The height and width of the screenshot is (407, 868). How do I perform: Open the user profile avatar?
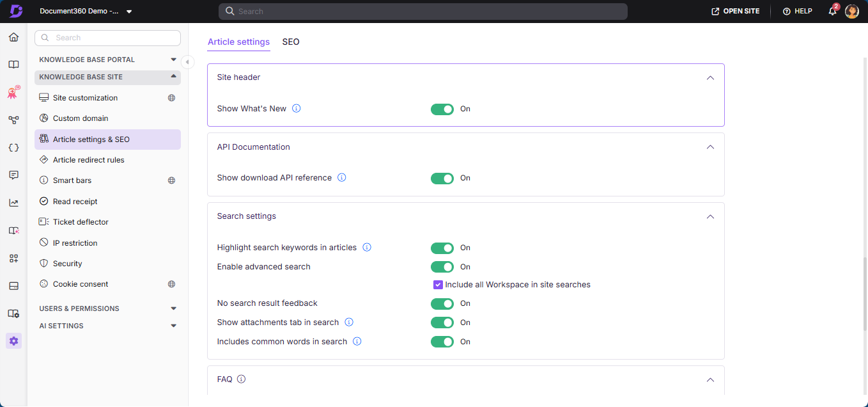(x=852, y=11)
